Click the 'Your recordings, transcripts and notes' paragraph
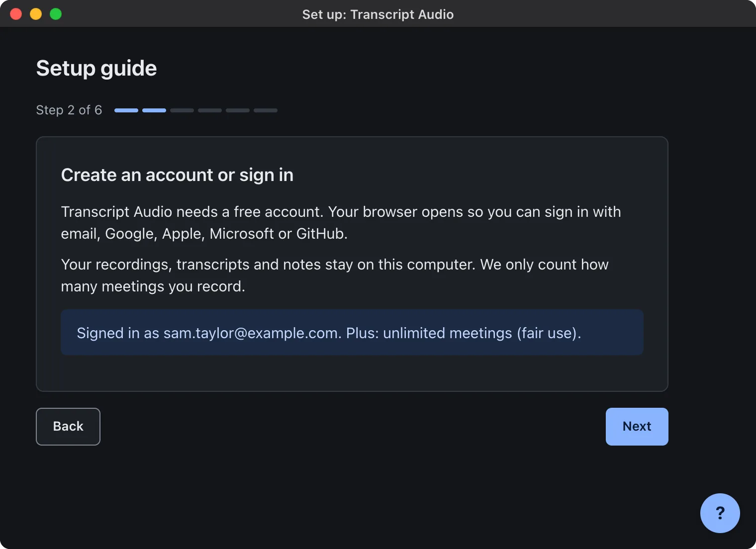Screen dimensions: 756x549 tap(335, 275)
